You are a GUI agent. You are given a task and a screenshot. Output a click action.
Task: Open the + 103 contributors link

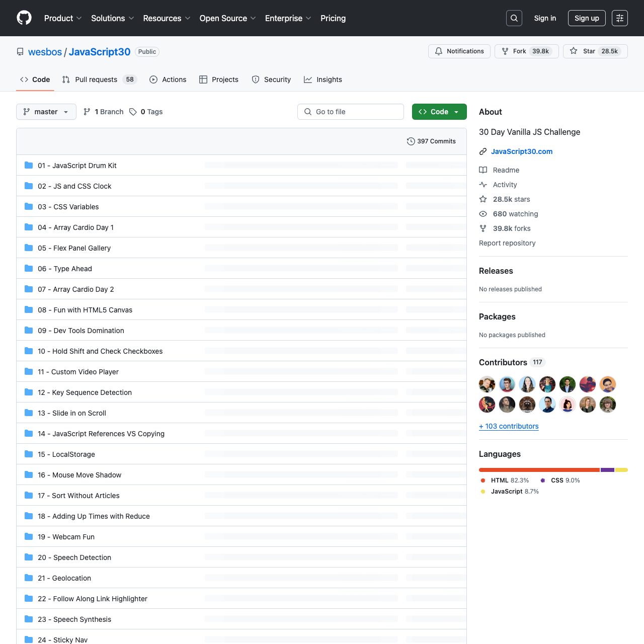pos(509,426)
